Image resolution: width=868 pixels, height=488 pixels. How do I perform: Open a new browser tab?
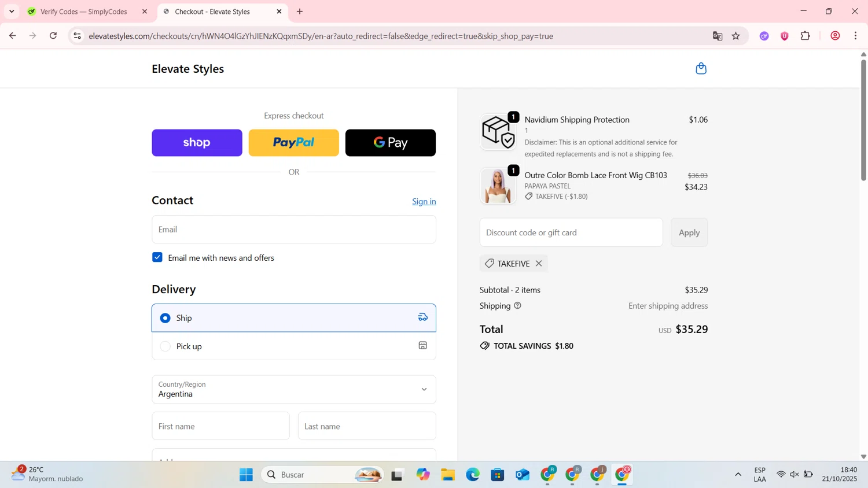tap(300, 12)
